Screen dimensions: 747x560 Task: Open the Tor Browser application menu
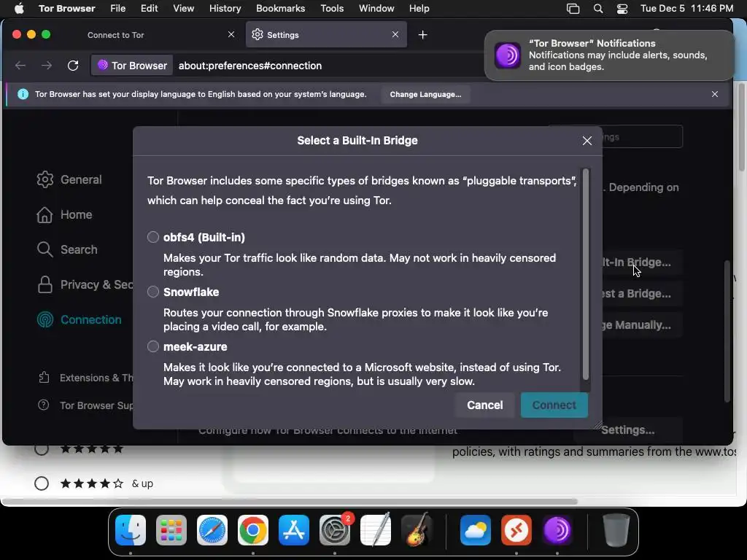pyautogui.click(x=66, y=8)
